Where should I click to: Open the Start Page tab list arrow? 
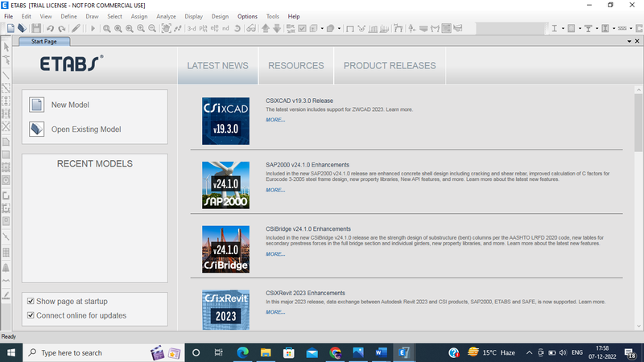pyautogui.click(x=630, y=42)
